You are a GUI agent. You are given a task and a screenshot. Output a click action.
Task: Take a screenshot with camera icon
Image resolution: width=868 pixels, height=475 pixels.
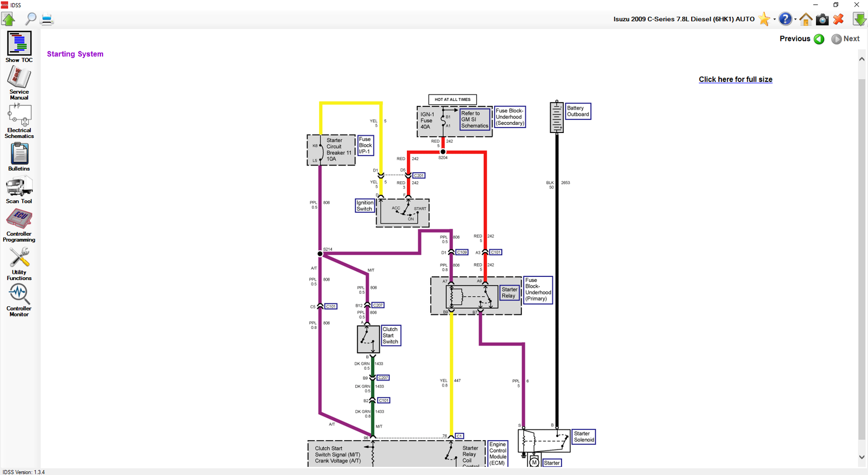coord(822,20)
